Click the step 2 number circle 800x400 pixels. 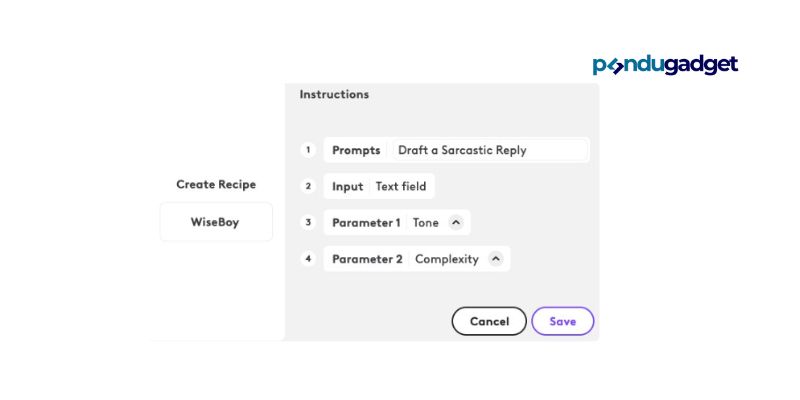[308, 186]
